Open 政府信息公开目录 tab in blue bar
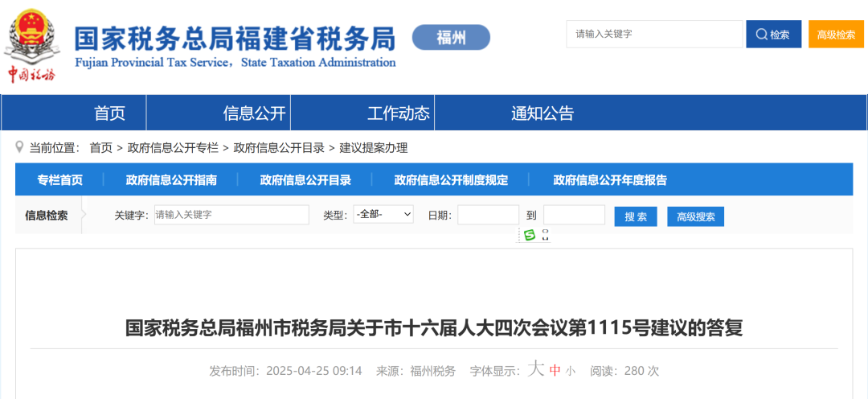The width and height of the screenshot is (868, 399). point(305,180)
